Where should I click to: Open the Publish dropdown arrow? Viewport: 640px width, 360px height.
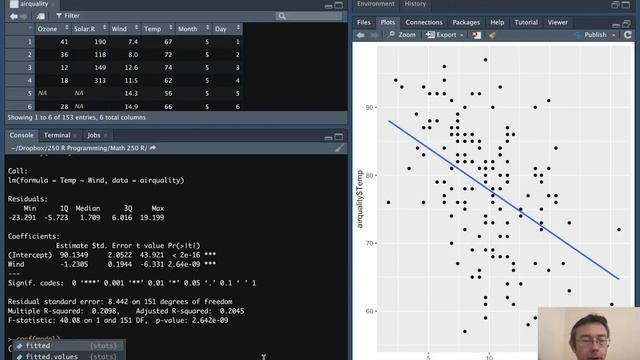[613, 36]
